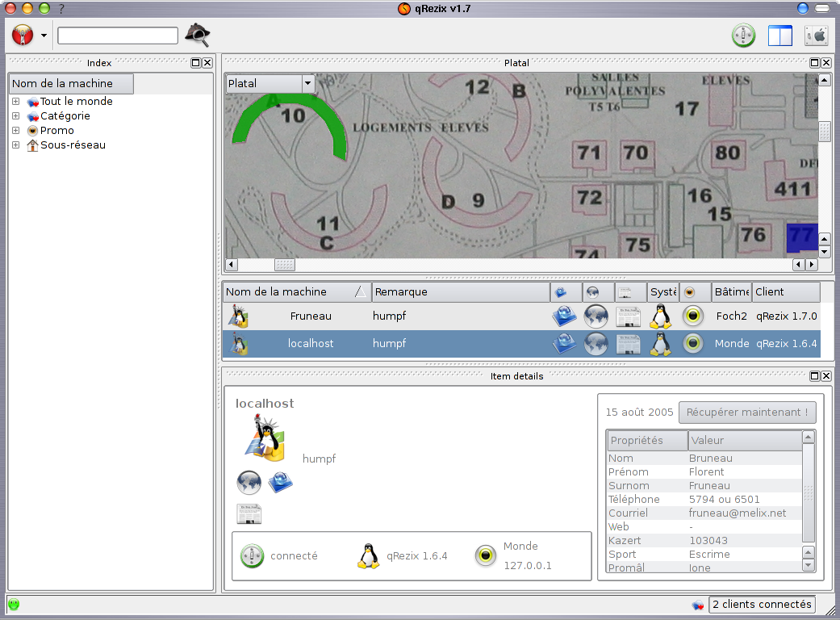This screenshot has width=840, height=620.
Task: Click the Bâtiment column header
Action: [x=731, y=291]
